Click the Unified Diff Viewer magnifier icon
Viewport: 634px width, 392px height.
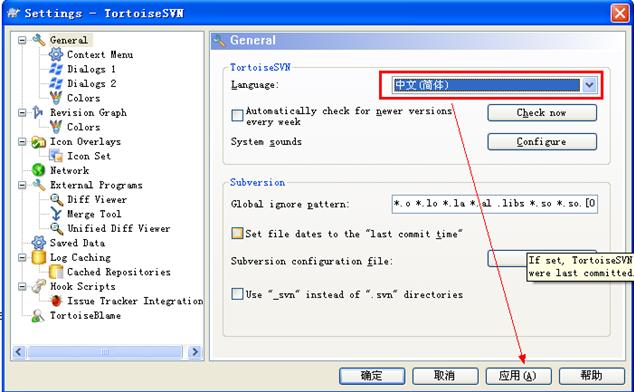coord(56,229)
